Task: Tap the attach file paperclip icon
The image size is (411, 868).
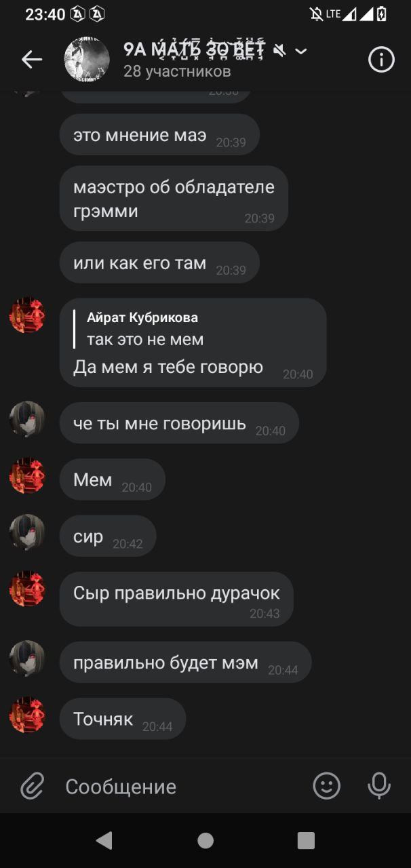Action: (x=31, y=787)
